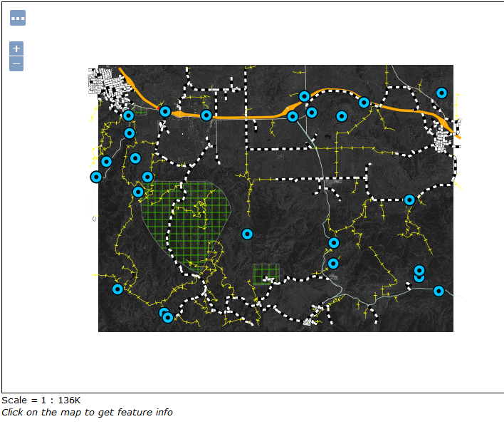Viewport: 504px width, 424px height.
Task: Click marker on dashed road right side
Action: 409,200
